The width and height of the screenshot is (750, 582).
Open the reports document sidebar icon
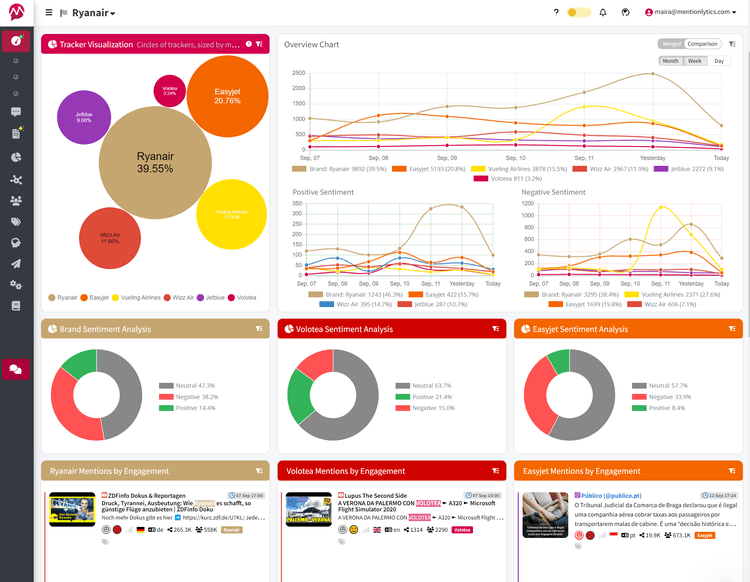16,133
